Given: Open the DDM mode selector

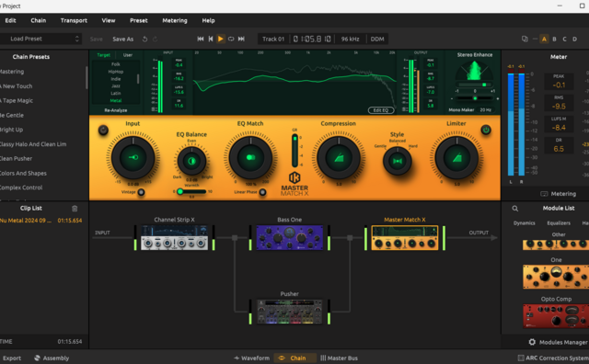Looking at the screenshot, I should pos(377,39).
